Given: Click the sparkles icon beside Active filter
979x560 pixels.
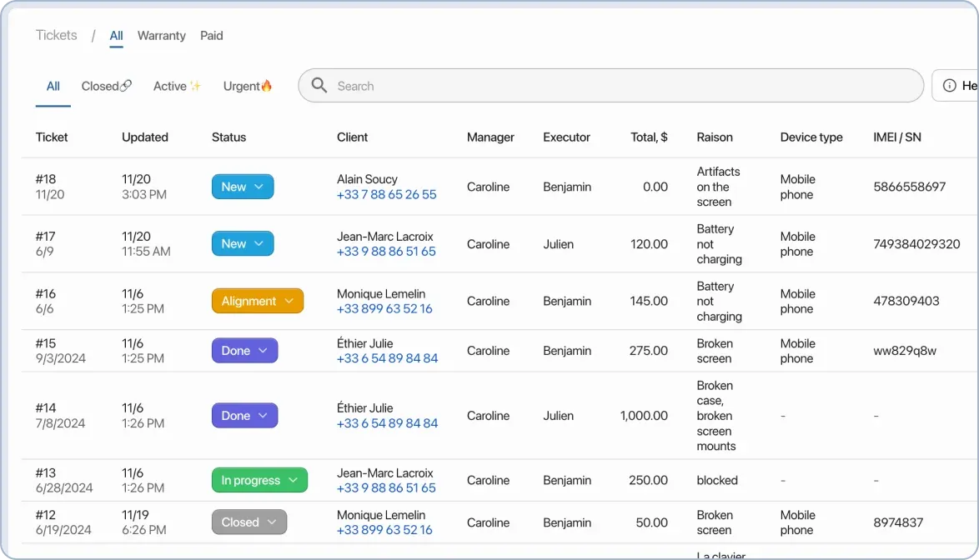Looking at the screenshot, I should tap(195, 83).
